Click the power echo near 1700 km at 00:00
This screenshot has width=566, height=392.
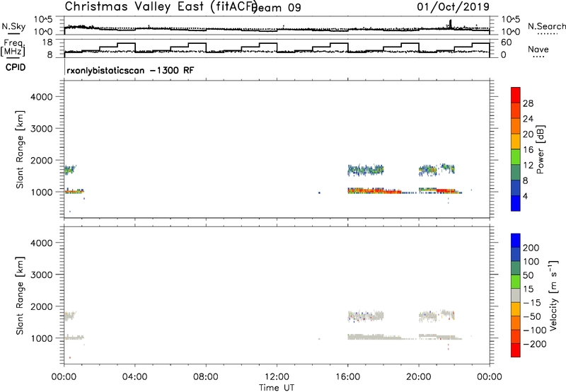(x=69, y=170)
